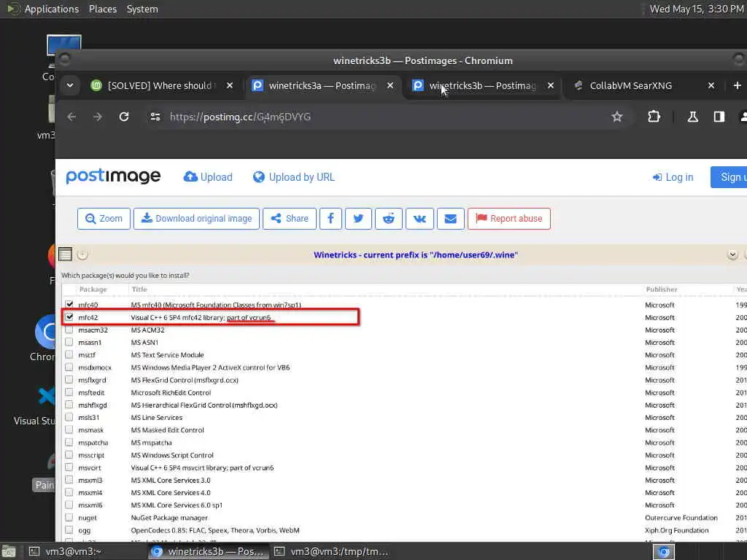Click the Upload link
The image size is (747, 560).
click(208, 177)
